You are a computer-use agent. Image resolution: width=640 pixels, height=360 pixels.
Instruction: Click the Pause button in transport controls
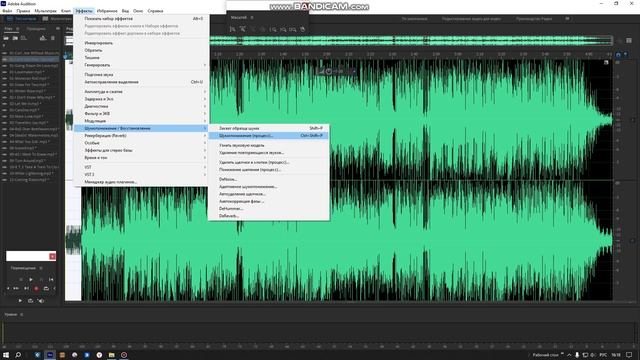41,280
